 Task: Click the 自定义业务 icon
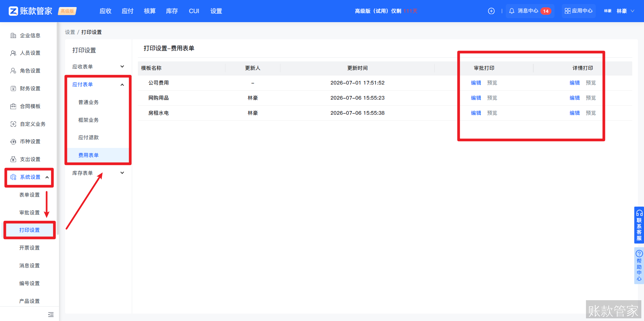click(13, 124)
